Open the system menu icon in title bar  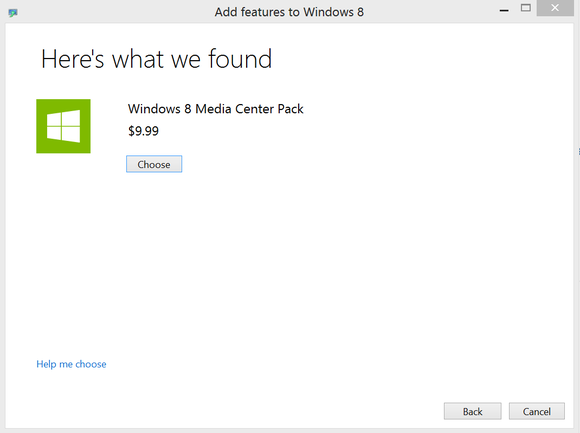tap(13, 13)
